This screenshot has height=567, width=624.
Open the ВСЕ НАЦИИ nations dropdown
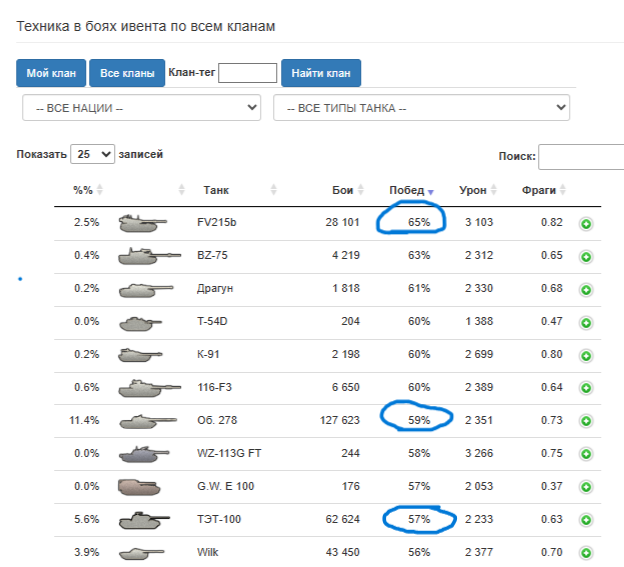tap(141, 107)
